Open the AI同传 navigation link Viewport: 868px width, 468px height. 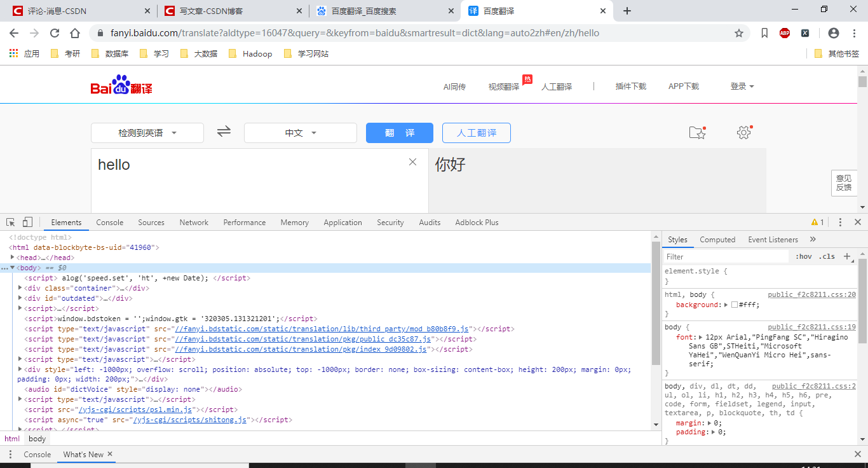454,86
